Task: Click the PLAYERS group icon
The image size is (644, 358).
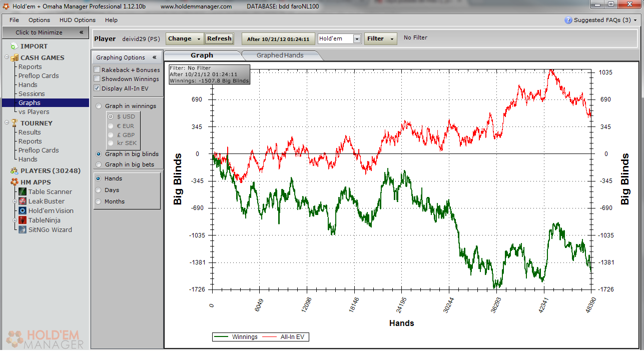Action: click(15, 170)
